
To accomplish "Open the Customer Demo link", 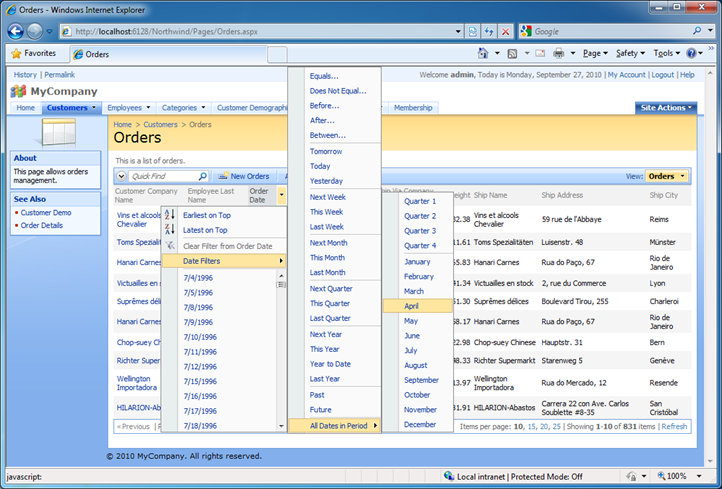I will (x=46, y=212).
